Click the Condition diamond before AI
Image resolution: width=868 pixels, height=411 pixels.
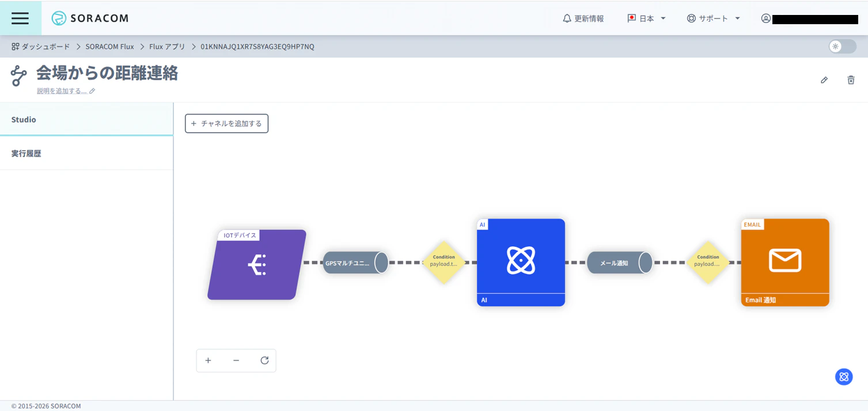pos(444,262)
